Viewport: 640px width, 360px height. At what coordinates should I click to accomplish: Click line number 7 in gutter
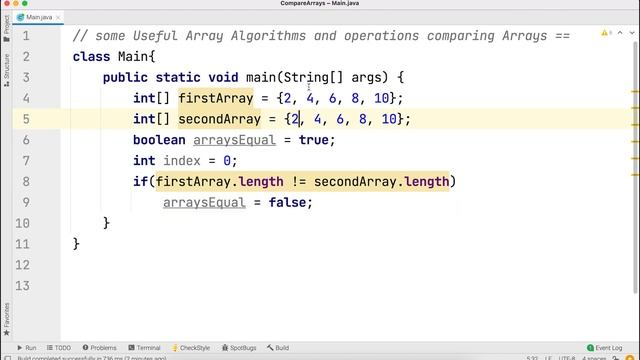26,161
